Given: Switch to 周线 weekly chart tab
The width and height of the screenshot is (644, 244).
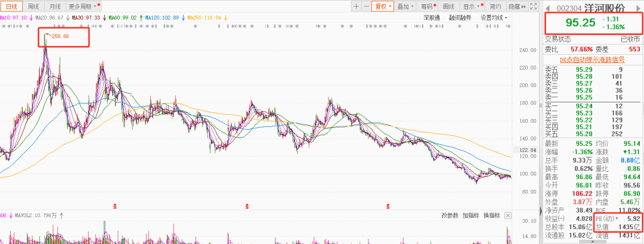Looking at the screenshot, I should point(34,7).
